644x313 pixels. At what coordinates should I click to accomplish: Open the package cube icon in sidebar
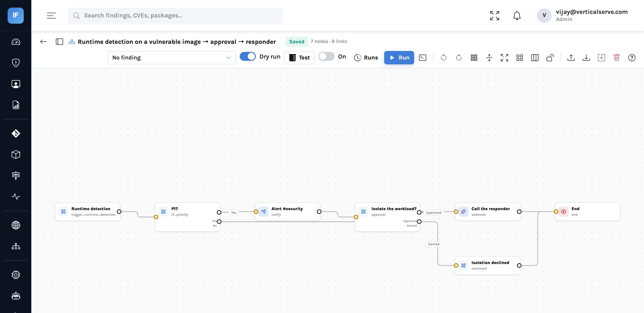click(x=16, y=154)
